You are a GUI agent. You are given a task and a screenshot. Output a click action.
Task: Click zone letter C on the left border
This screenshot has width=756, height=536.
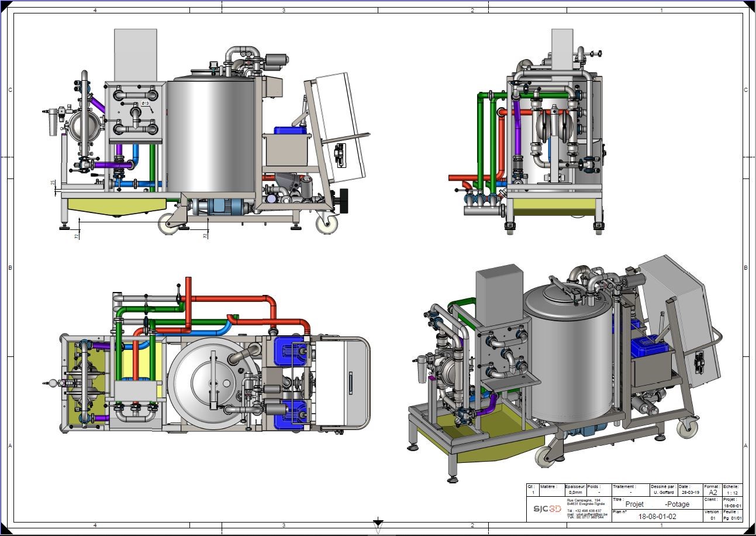[9, 90]
